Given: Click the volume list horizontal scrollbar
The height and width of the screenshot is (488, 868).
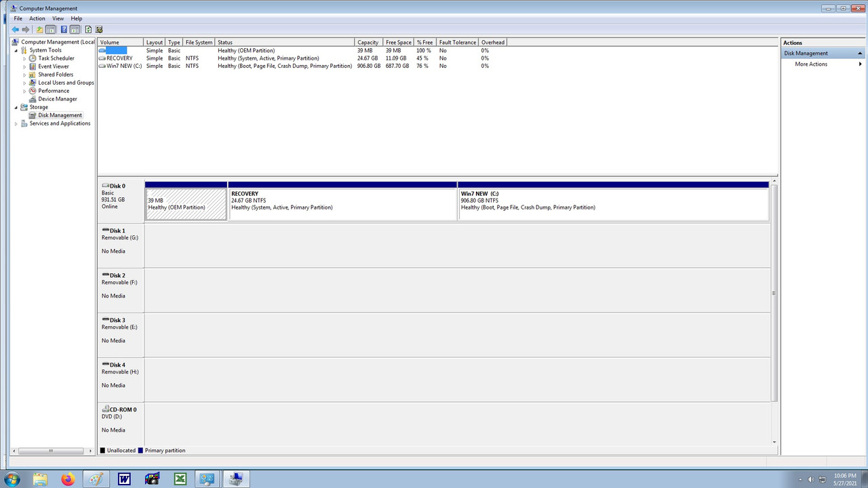Looking at the screenshot, I should (x=51, y=450).
